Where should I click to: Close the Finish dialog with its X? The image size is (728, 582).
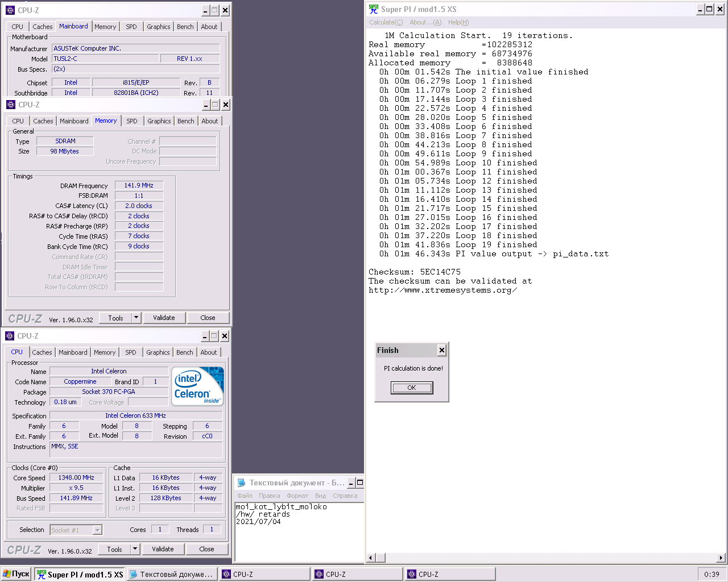coord(441,350)
